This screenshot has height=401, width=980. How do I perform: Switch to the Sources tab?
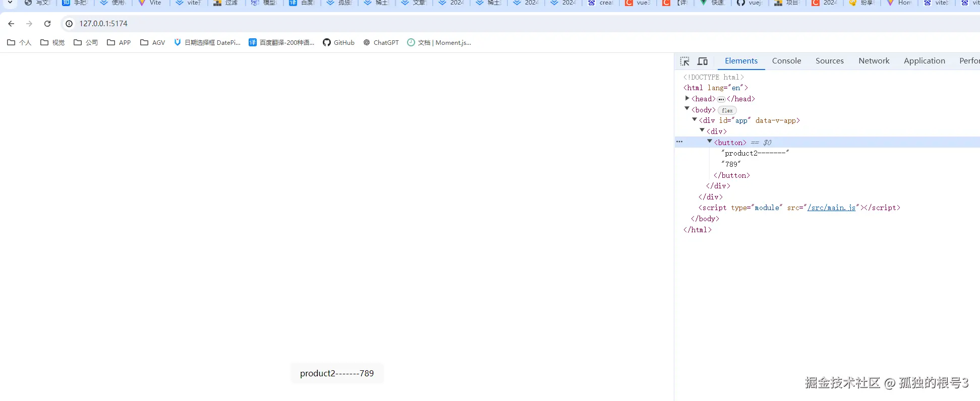829,61
